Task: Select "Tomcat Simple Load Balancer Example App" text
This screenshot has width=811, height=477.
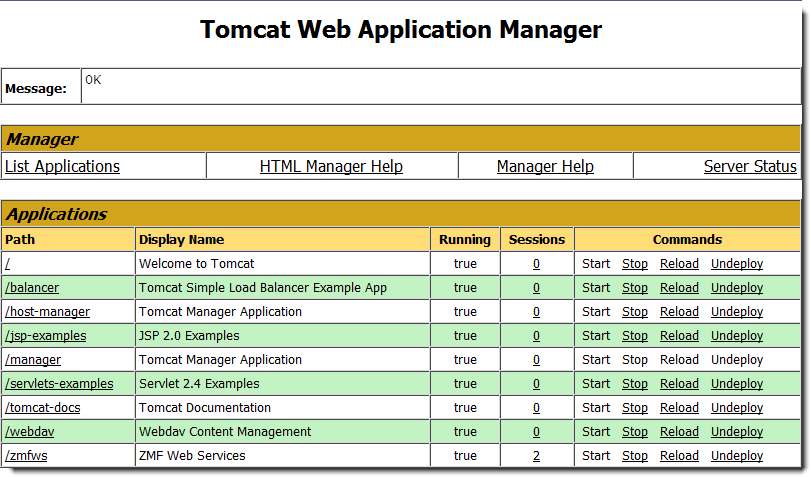Action: [263, 288]
